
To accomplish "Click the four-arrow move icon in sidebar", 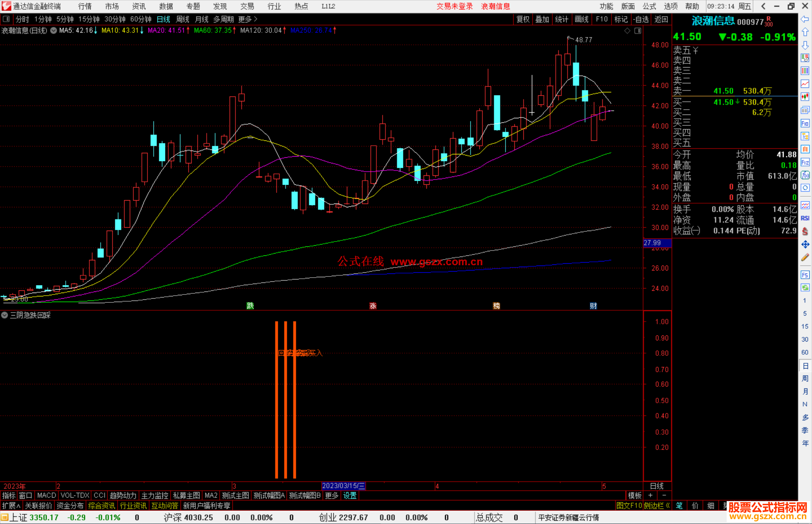I will tap(804, 245).
